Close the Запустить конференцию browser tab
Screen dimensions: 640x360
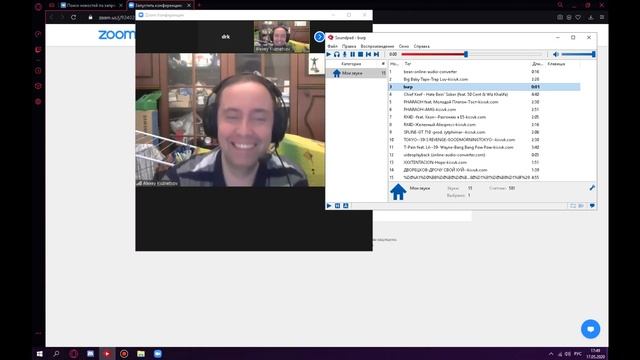pyautogui.click(x=189, y=5)
